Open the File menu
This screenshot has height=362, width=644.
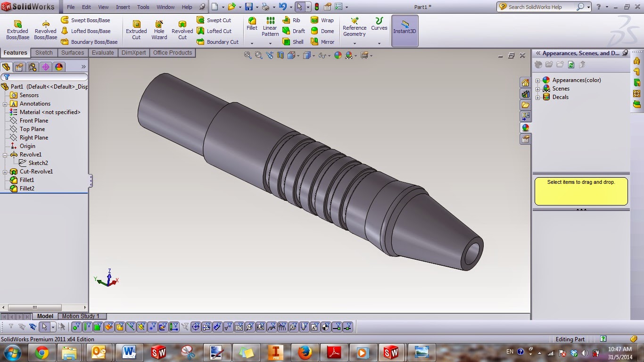click(71, 7)
